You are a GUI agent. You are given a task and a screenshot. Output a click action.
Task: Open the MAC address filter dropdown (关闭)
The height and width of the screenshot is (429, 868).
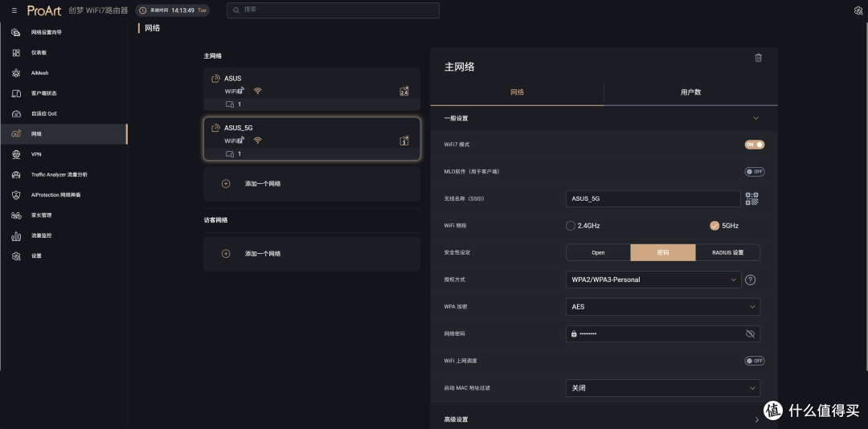click(662, 388)
